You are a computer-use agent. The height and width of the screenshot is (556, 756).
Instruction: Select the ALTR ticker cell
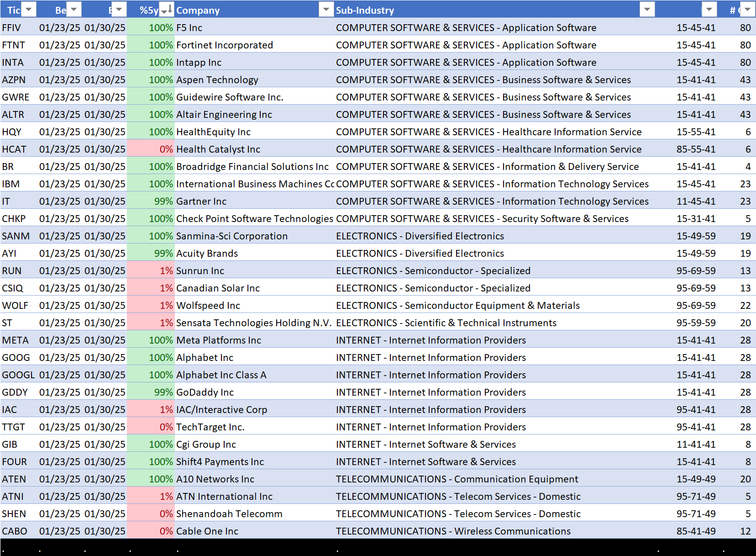tap(19, 114)
